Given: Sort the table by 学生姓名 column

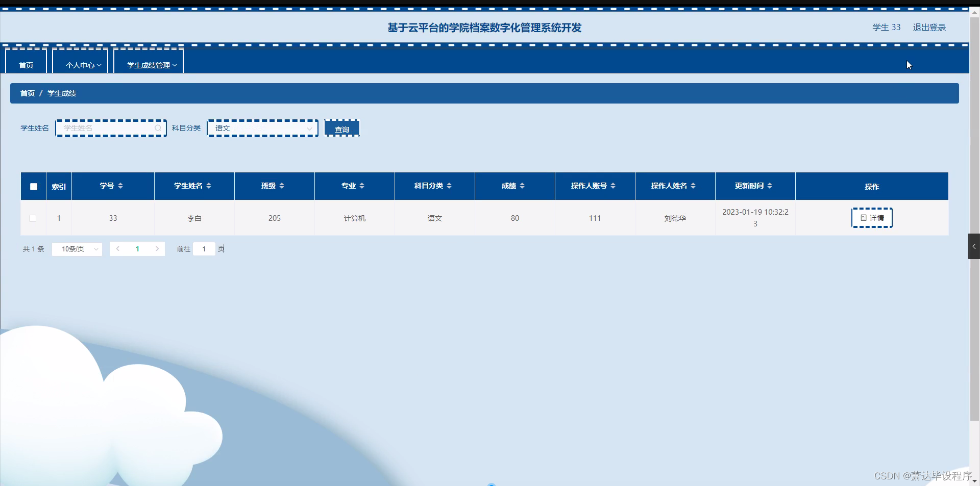Looking at the screenshot, I should [209, 186].
